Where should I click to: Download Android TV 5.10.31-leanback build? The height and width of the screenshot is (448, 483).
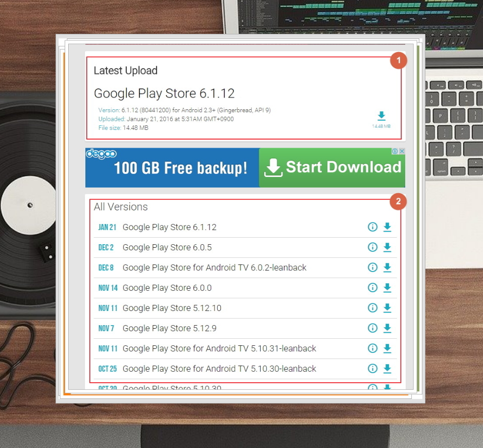click(x=387, y=348)
